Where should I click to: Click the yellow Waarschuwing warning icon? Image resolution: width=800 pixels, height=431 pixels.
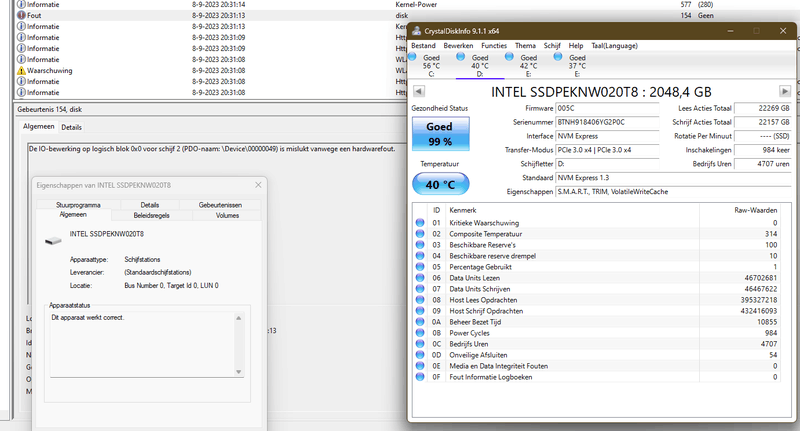click(21, 70)
